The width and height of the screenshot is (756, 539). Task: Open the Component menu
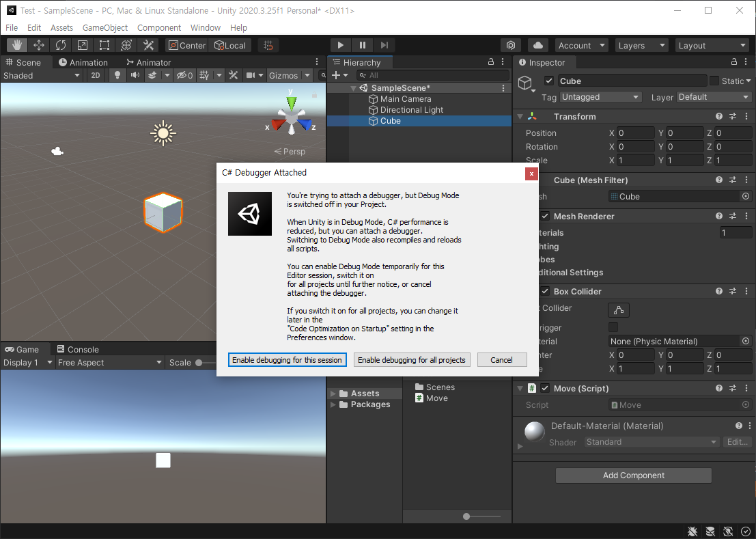click(159, 27)
